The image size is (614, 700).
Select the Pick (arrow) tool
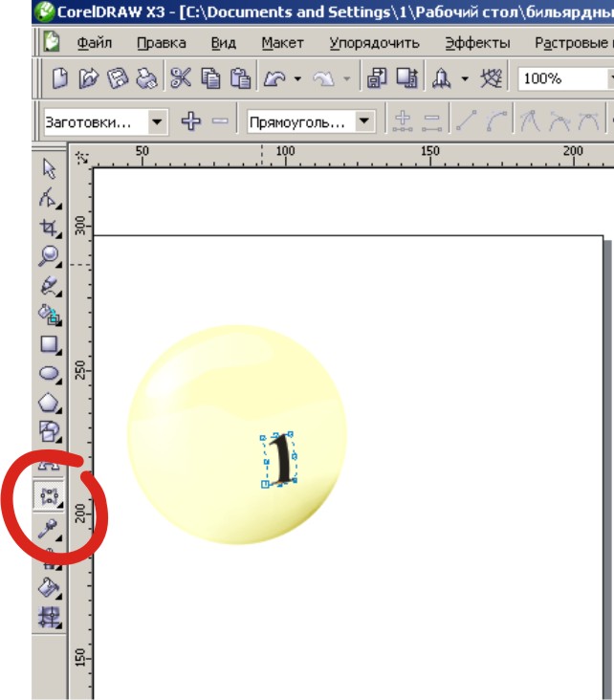(49, 168)
